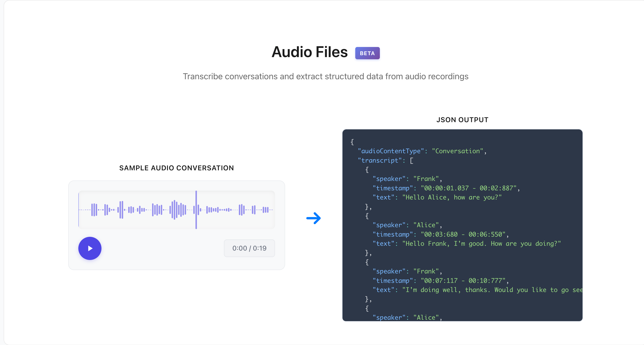Image resolution: width=644 pixels, height=345 pixels.
Task: Click the "transcript": [ line in JSON
Action: (x=385, y=160)
